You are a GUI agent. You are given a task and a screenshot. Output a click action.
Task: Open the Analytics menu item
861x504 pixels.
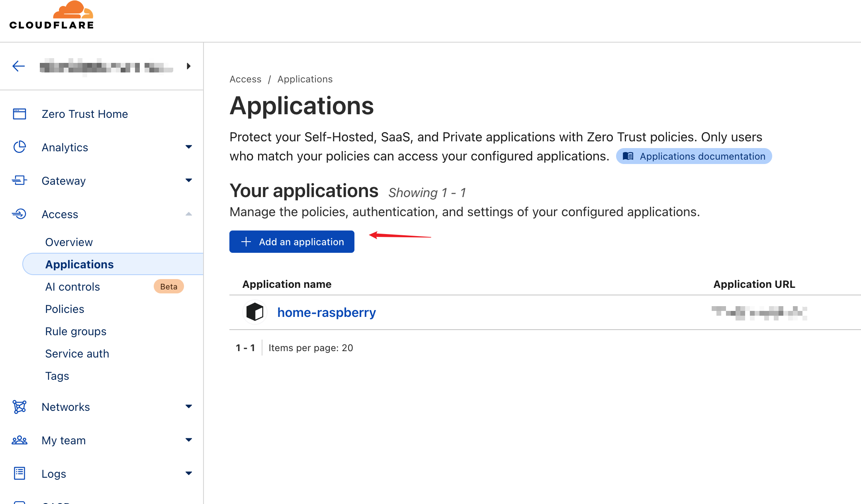[65, 147]
